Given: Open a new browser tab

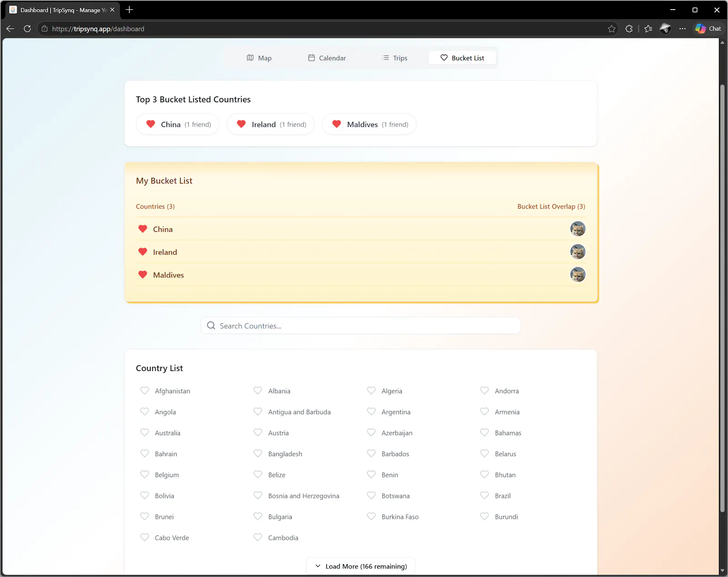Looking at the screenshot, I should pyautogui.click(x=129, y=10).
